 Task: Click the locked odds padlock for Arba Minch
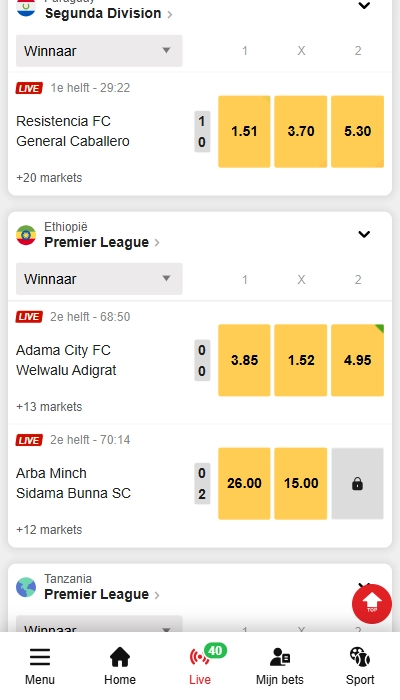pyautogui.click(x=357, y=483)
